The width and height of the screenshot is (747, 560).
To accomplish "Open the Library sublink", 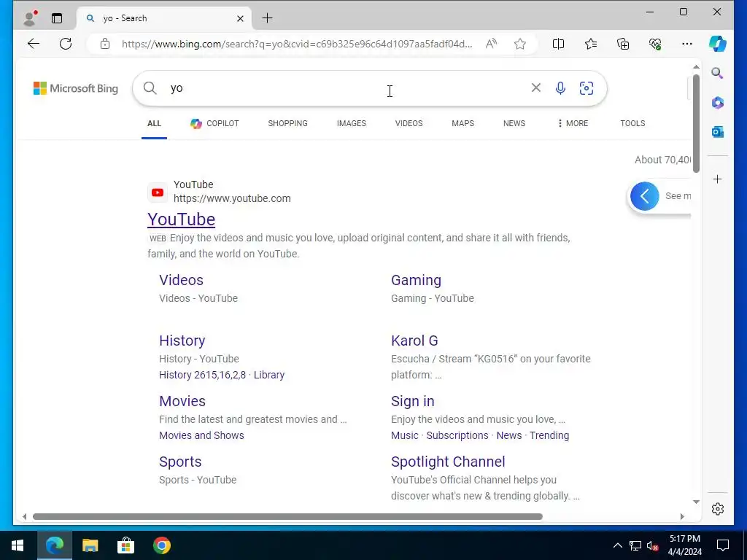I will tap(268, 375).
